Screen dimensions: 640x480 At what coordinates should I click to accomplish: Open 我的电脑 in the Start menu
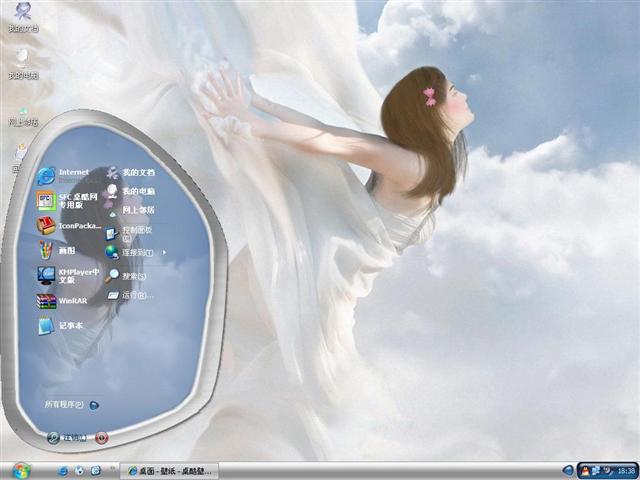[131, 191]
